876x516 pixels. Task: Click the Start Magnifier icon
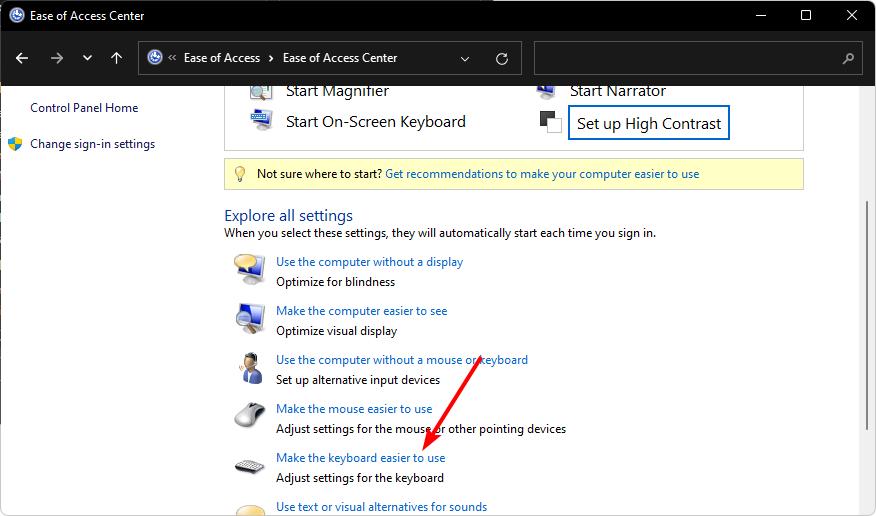[x=261, y=93]
